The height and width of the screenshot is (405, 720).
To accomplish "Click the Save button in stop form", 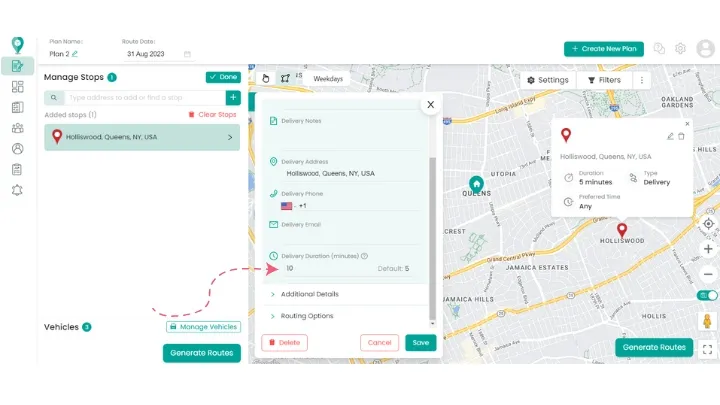I will (421, 342).
